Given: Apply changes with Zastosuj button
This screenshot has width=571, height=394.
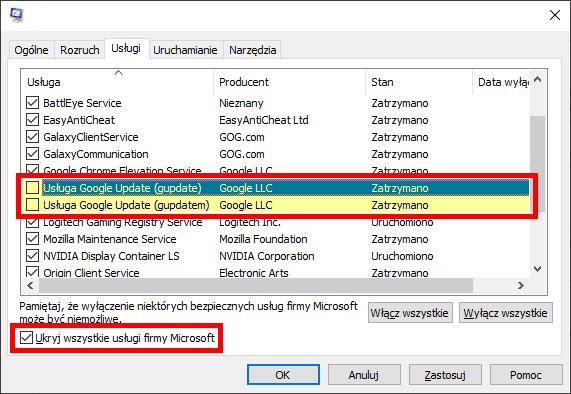Looking at the screenshot, I should tap(445, 375).
